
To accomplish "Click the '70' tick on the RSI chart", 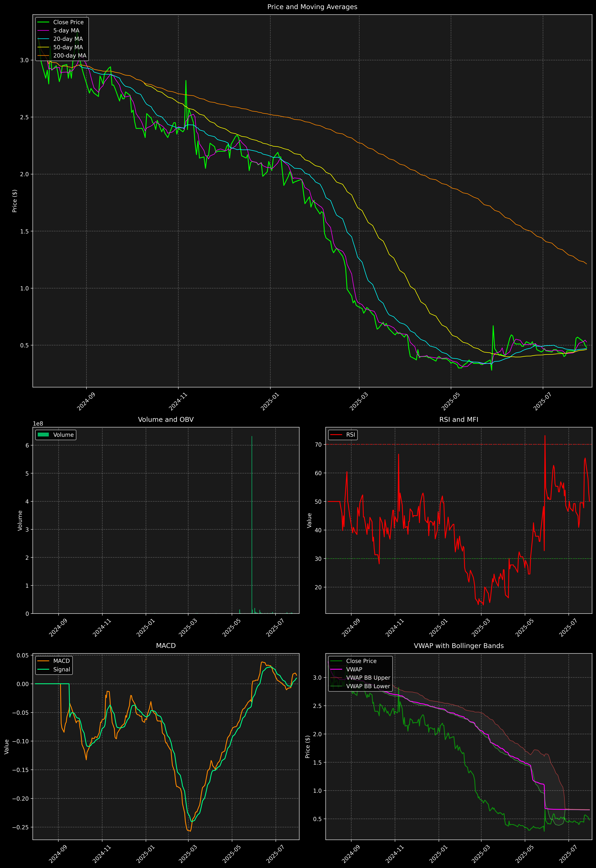I will click(x=318, y=444).
